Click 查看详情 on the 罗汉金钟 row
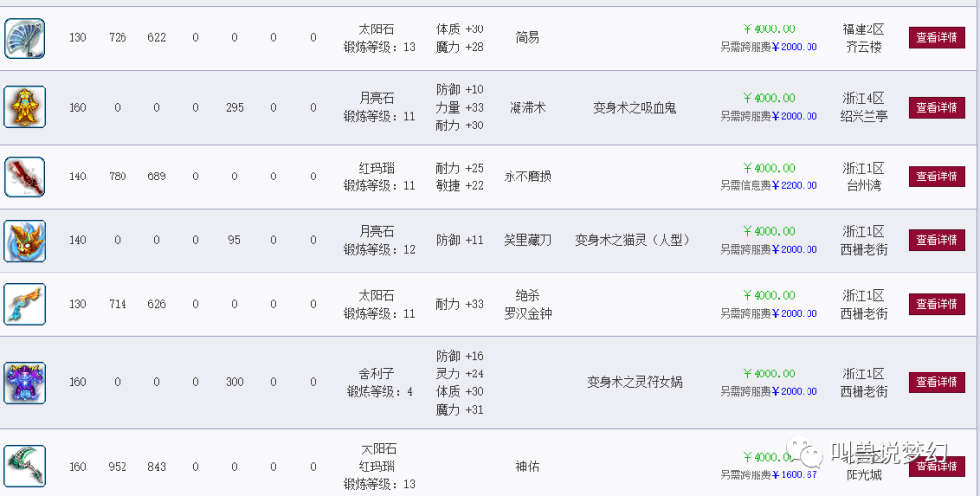 [937, 304]
